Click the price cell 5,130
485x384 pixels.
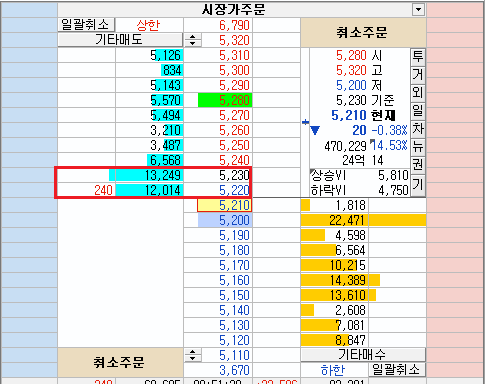[218, 325]
